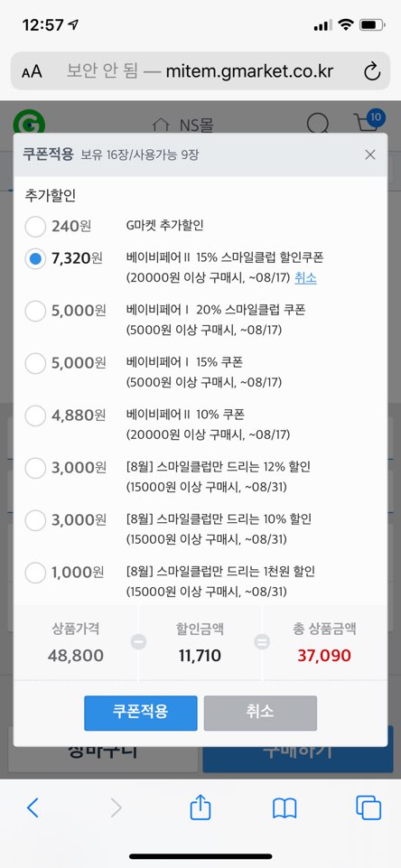Screen dimensions: 401x868
Task: Click the blue 쿠폰적용 button
Action: [141, 713]
